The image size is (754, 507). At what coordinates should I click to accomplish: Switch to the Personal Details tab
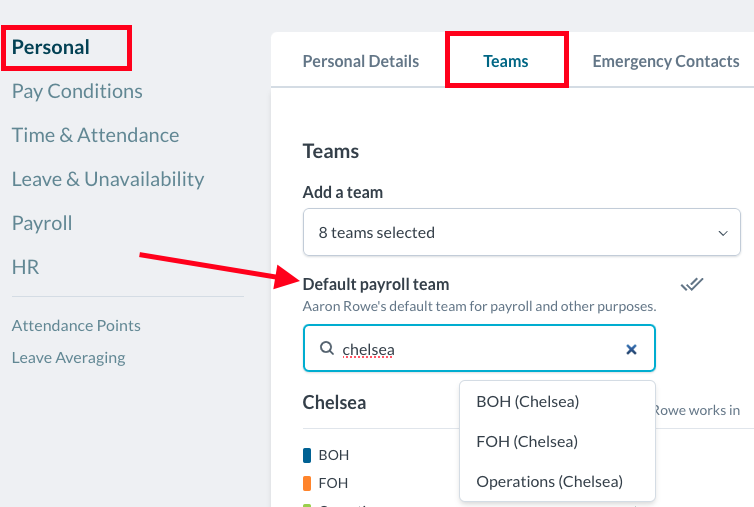tap(361, 61)
